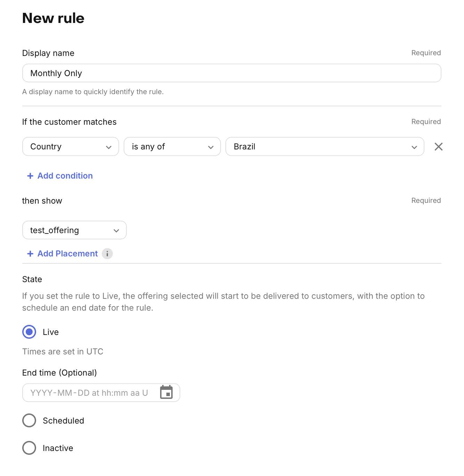Click into the End time date field
Viewport: 464px width, 476px height.
[x=89, y=393]
